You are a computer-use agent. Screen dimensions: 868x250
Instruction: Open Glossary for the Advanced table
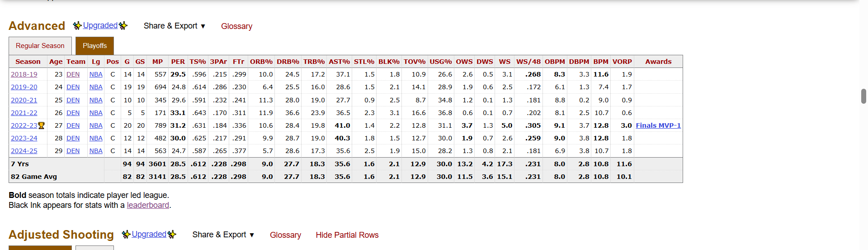pyautogui.click(x=236, y=26)
